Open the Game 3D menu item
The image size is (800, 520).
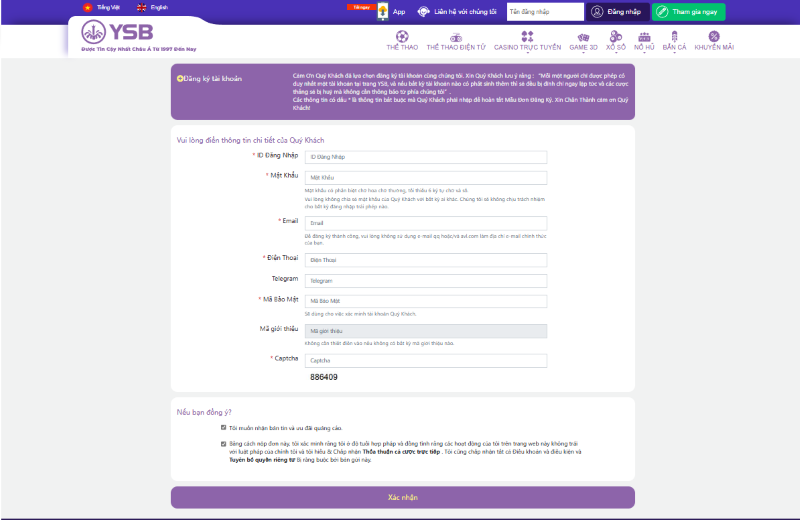[583, 47]
